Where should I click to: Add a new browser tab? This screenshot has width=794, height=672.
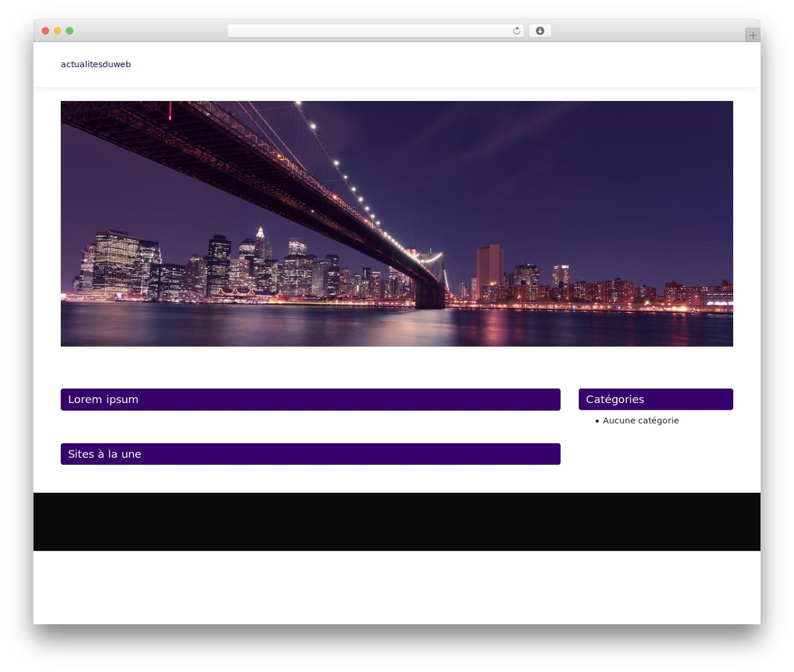[x=752, y=35]
